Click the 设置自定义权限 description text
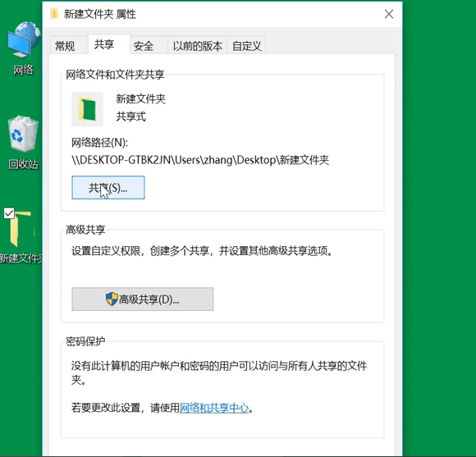The image size is (476, 457). tap(203, 251)
